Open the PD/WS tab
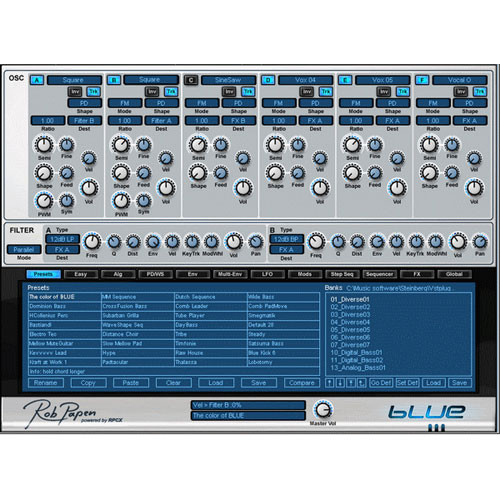This screenshot has width=500, height=500. (x=155, y=274)
